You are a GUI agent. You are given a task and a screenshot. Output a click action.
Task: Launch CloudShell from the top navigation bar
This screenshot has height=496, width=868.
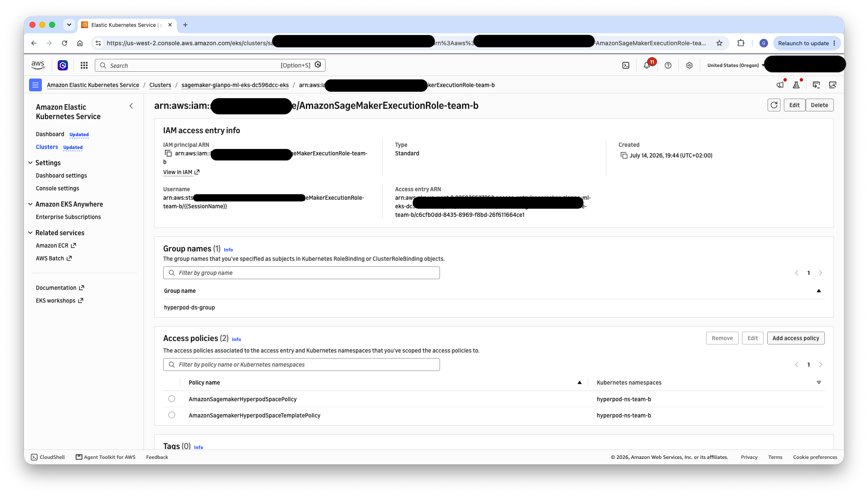pos(626,65)
